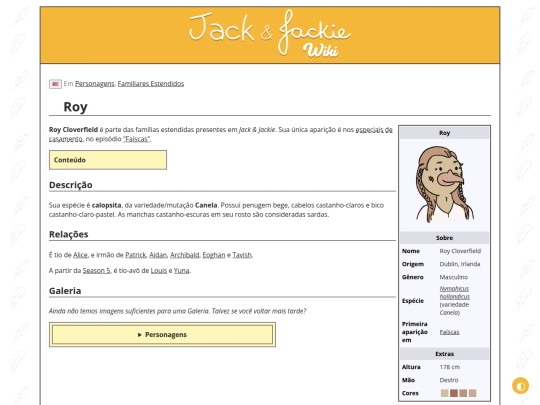Open Patrick's character page link
The image size is (540, 405).
tap(135, 255)
